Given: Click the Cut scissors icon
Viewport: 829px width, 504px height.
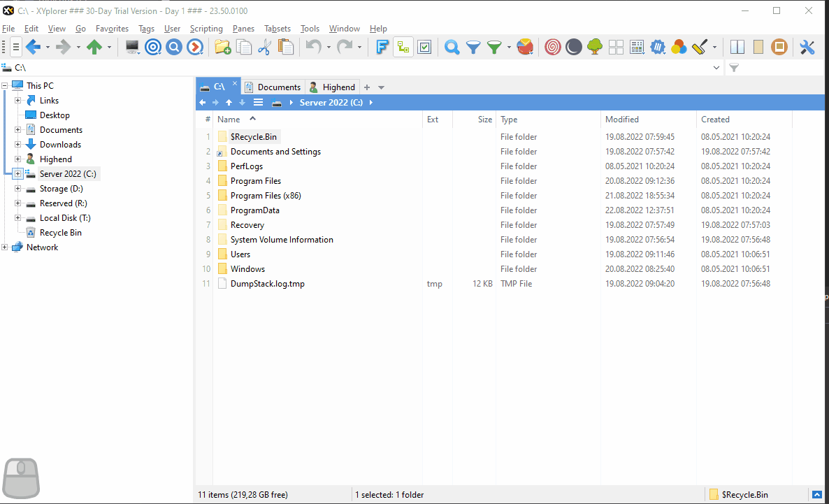Looking at the screenshot, I should click(264, 48).
